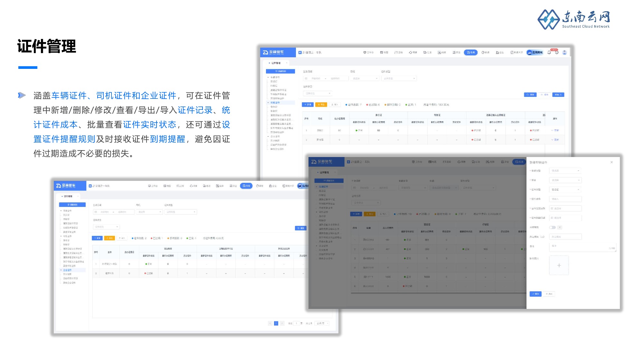
Task: Open 安全 in driver certificates window navbar
Action: pos(456,52)
